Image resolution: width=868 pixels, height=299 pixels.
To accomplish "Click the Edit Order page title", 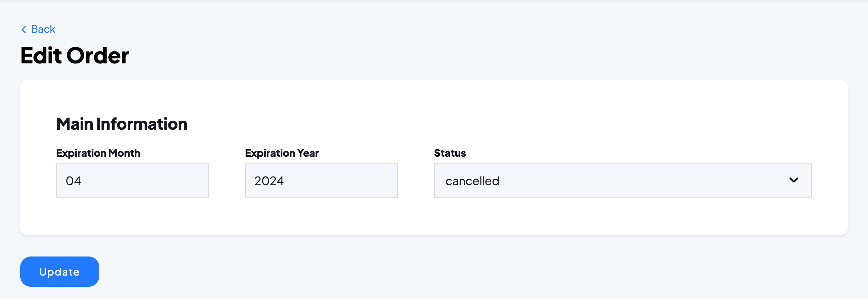I will coord(74,56).
